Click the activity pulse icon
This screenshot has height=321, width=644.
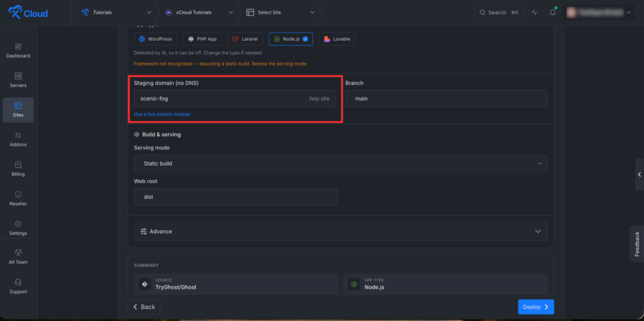[x=535, y=13]
